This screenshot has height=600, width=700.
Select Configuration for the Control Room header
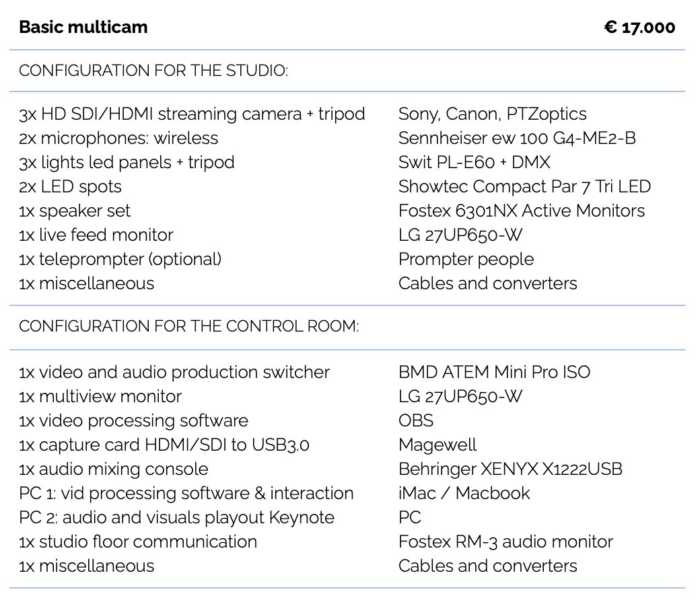tap(189, 326)
